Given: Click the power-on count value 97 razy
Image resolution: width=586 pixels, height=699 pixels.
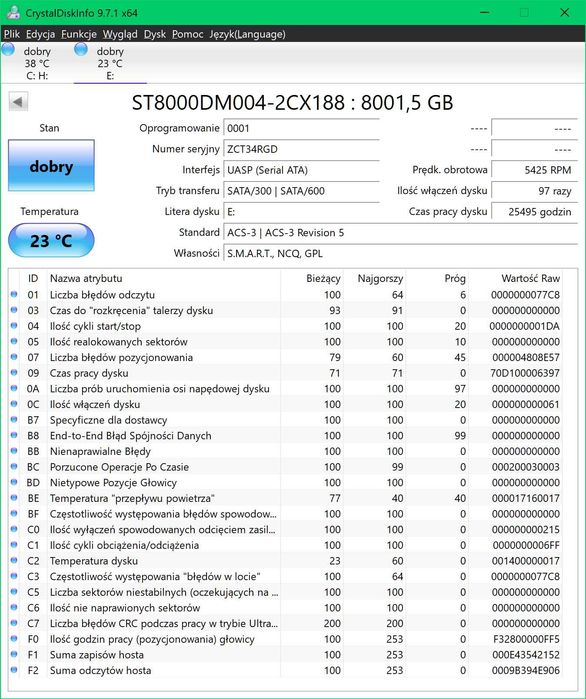Looking at the screenshot, I should [534, 191].
